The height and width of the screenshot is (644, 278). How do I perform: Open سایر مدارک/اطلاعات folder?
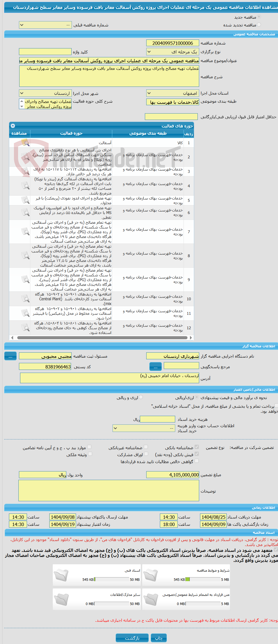point(61,599)
